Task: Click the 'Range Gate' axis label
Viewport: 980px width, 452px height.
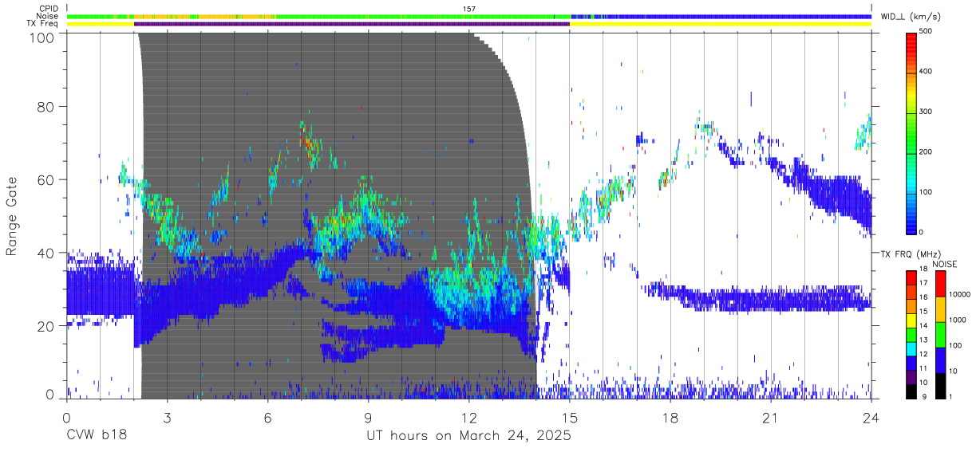Action: (12, 216)
